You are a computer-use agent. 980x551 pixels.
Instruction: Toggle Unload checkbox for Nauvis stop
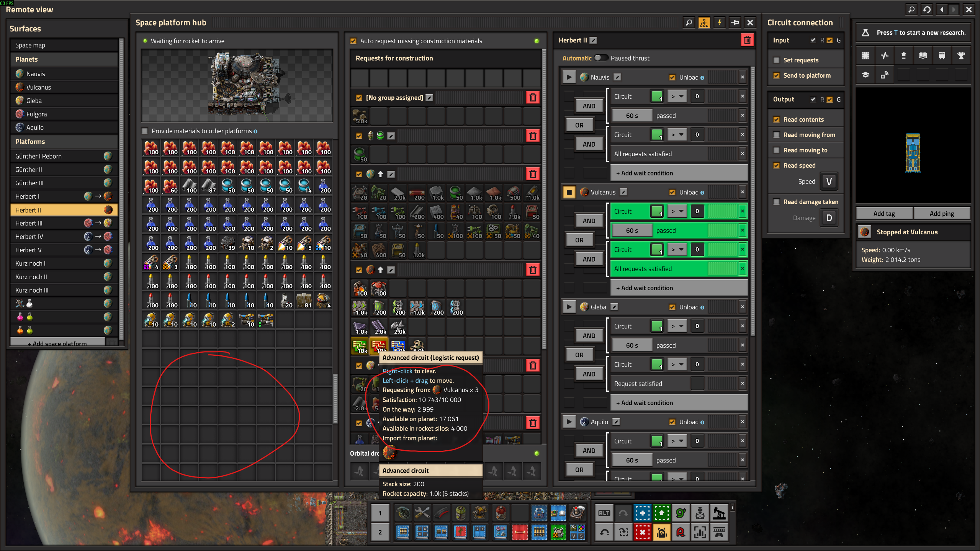672,77
